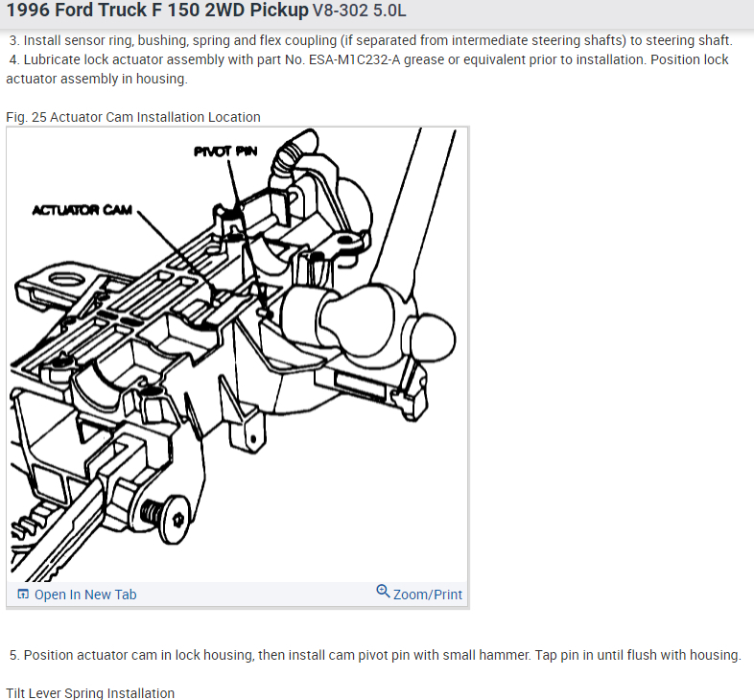Viewport: 754px width, 700px height.
Task: Click step 5 about positioning actuator cam
Action: tap(375, 655)
